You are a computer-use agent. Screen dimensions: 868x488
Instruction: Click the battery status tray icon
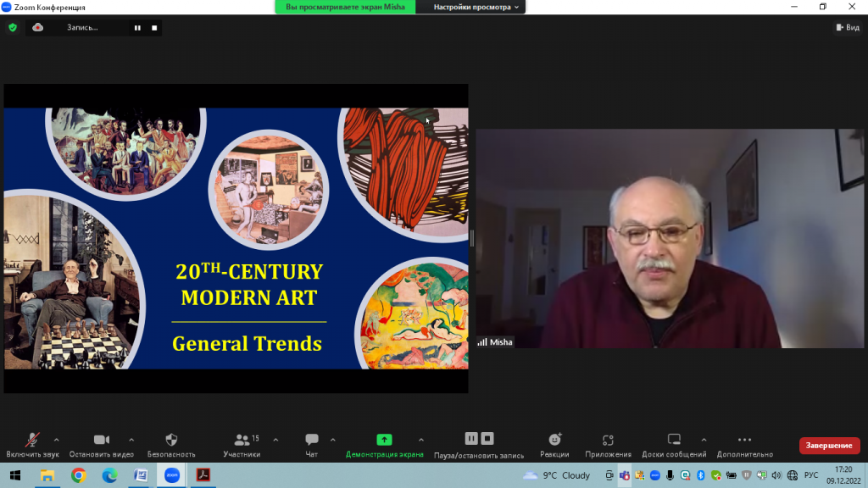(732, 475)
